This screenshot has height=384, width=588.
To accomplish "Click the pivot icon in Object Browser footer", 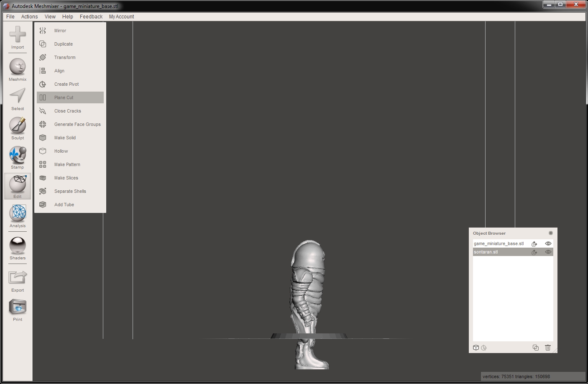I will coord(484,348).
